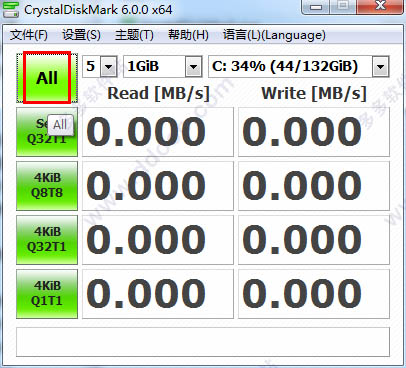Viewport: 406px width, 368px height.
Task: Click the Seq Q32T1 read result value
Action: 158,132
